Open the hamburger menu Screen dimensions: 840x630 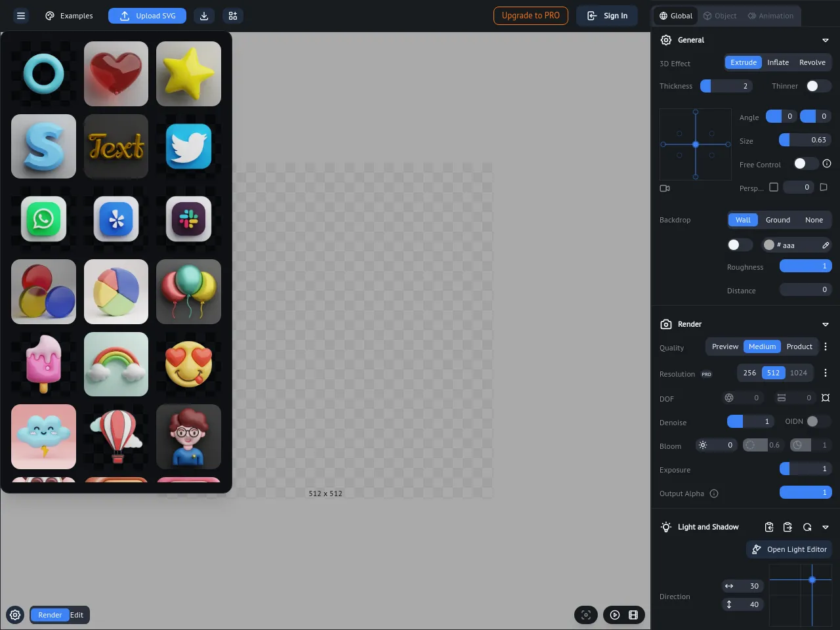click(21, 16)
